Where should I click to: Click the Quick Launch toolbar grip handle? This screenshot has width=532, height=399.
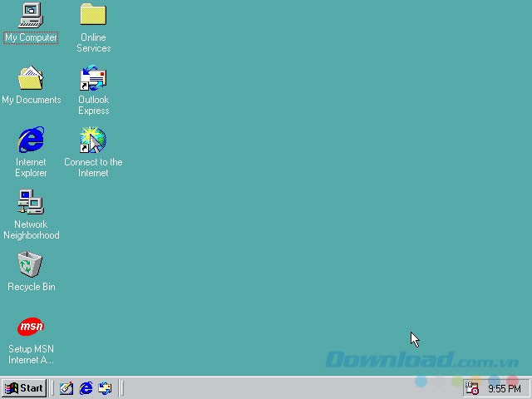coord(52,388)
